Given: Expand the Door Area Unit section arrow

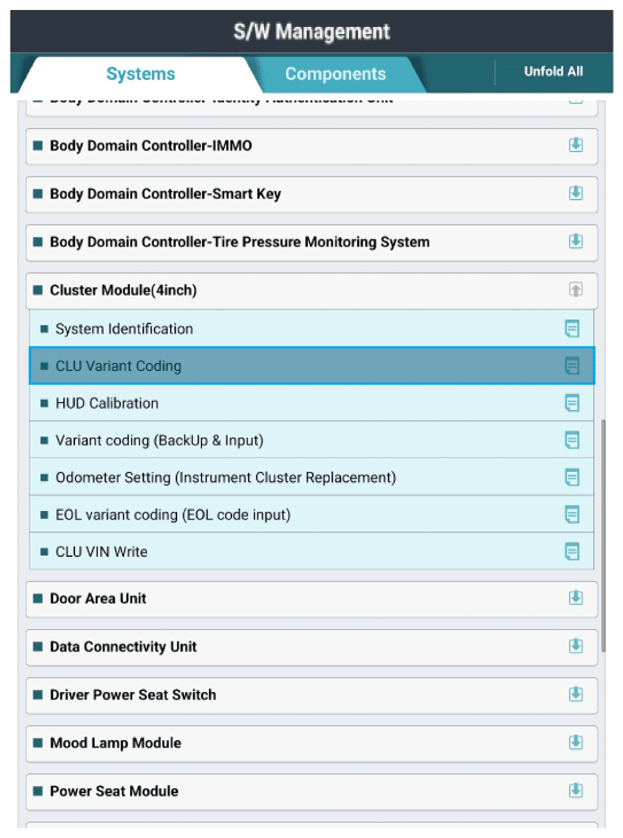Looking at the screenshot, I should tap(575, 598).
